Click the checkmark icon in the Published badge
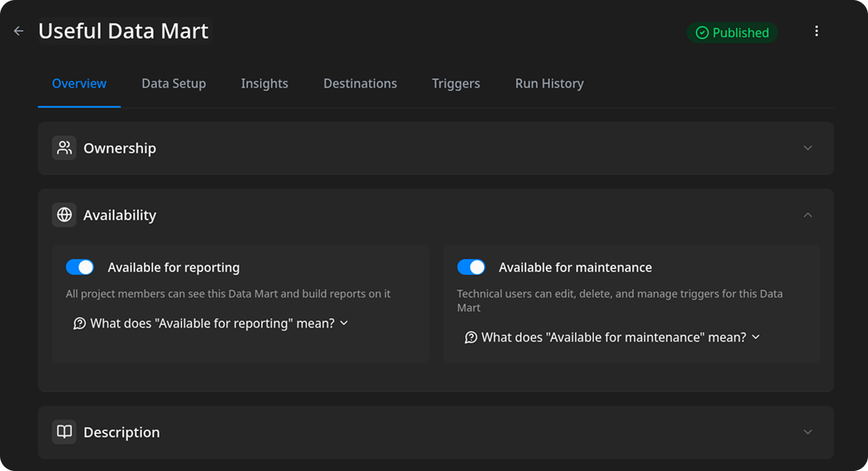This screenshot has height=471, width=868. click(x=702, y=32)
